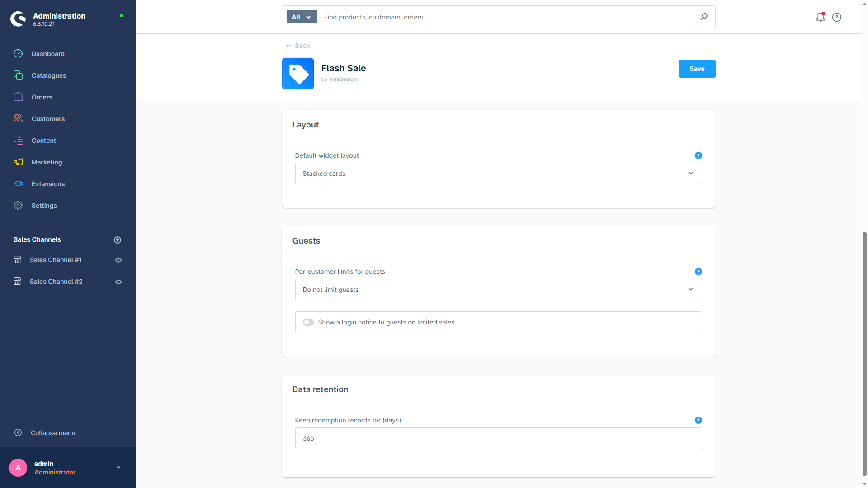The width and height of the screenshot is (868, 488).
Task: Show help for redemption records retention
Action: [x=698, y=420]
